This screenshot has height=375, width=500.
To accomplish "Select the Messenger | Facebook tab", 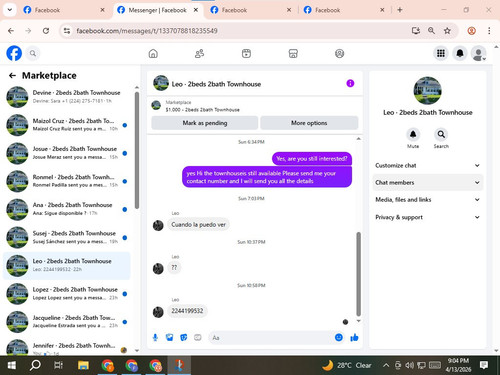I will [157, 10].
